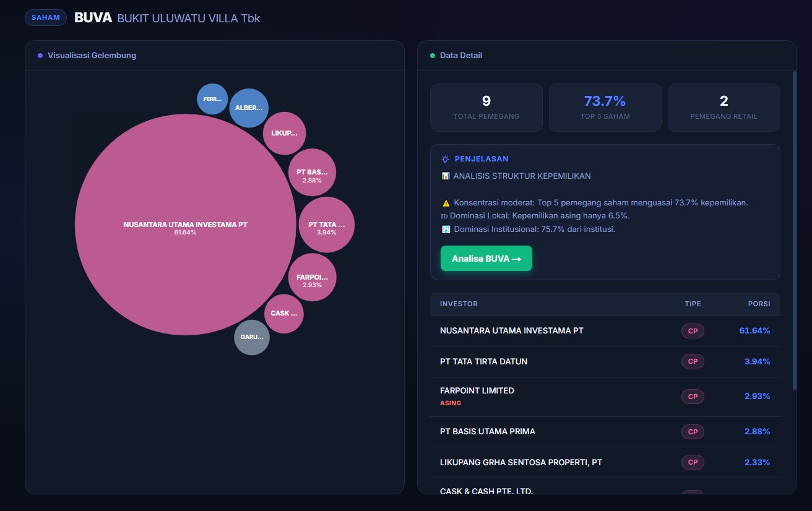Click the warning icon beside Konsentrasi moderat

446,203
